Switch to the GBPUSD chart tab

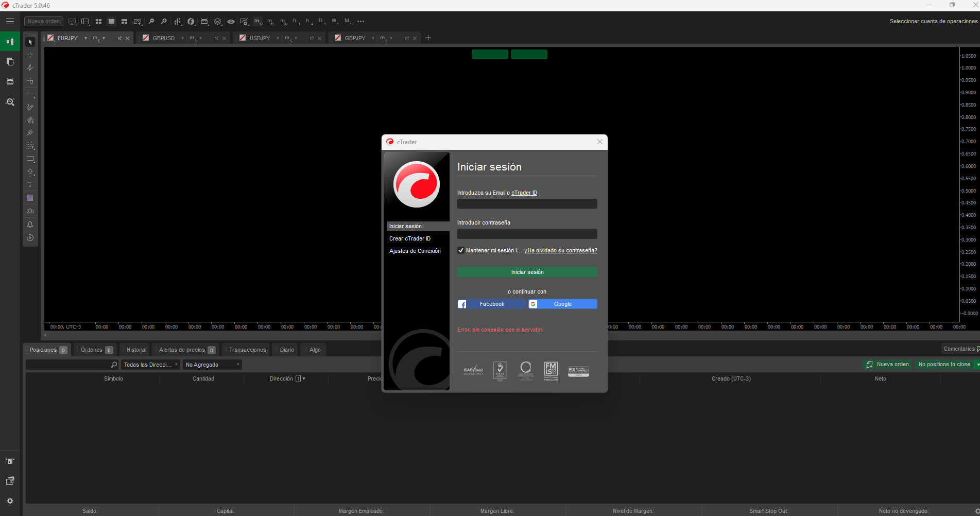(x=164, y=38)
